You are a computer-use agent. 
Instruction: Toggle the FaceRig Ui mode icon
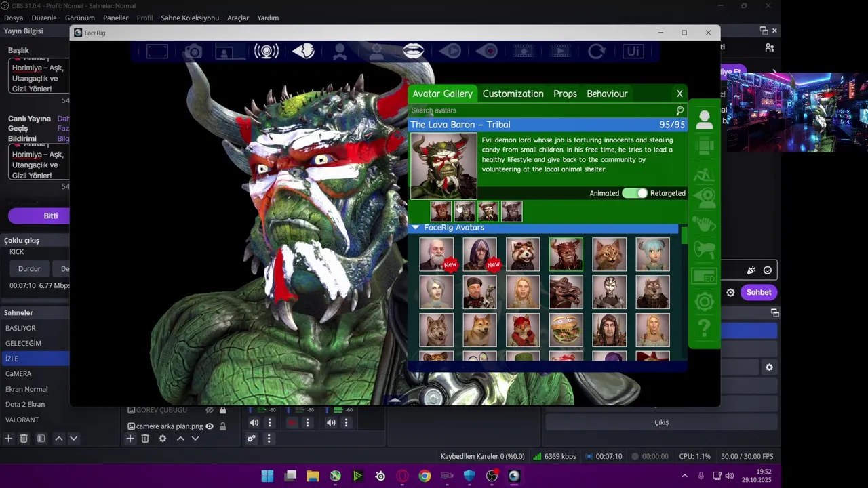tap(633, 52)
